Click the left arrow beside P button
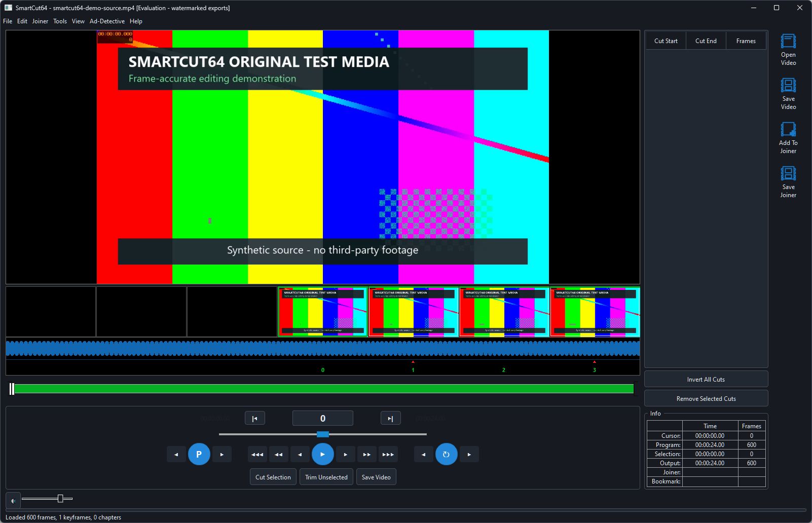812x523 pixels. (x=176, y=455)
